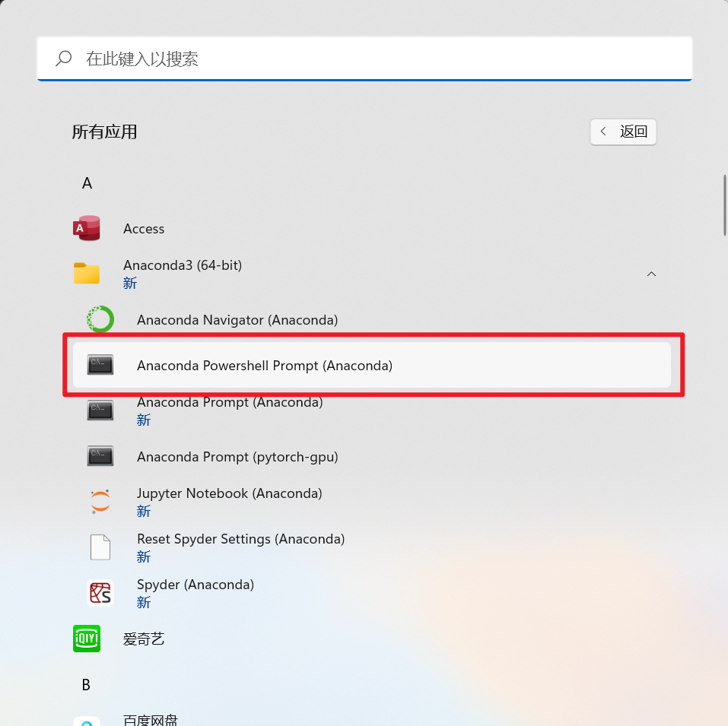Screen dimensions: 728x726
Task: Open the Spyder (Anaconda) label
Action: click(196, 585)
